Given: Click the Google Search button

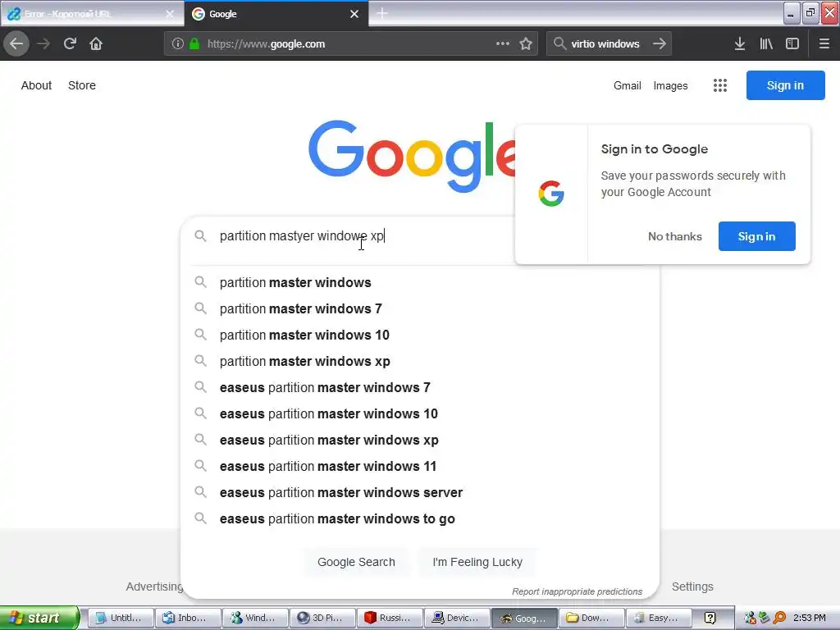Looking at the screenshot, I should click(x=356, y=562).
